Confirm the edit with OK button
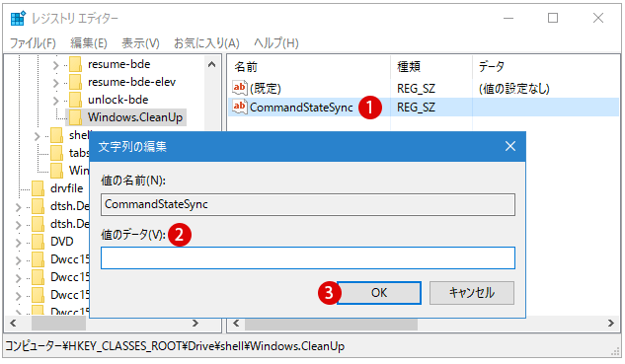 pyautogui.click(x=379, y=293)
